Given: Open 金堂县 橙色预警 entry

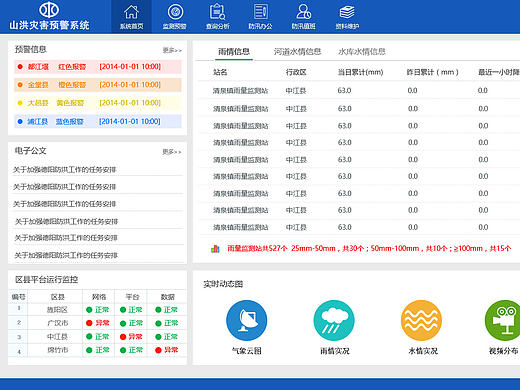Looking at the screenshot, I should coord(98,85).
